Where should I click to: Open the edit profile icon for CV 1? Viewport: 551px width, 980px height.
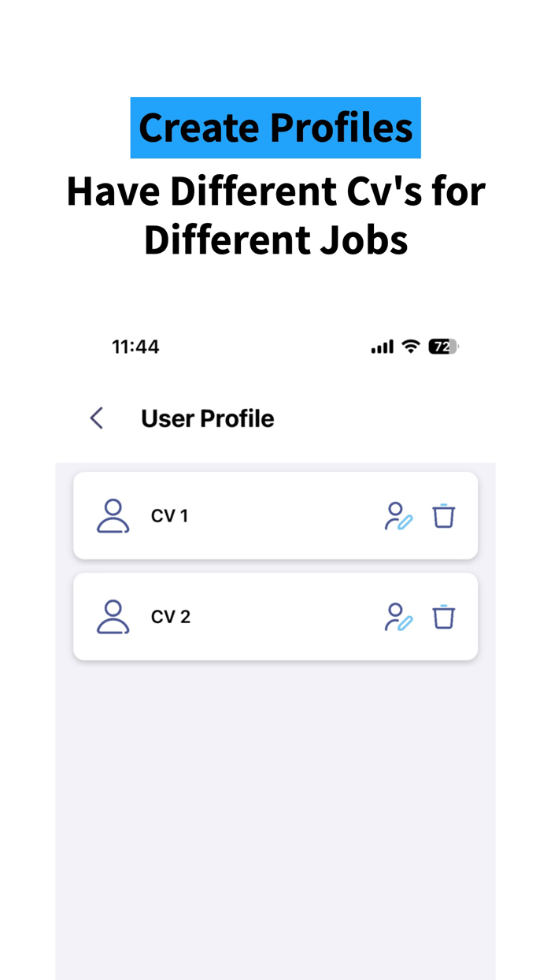pos(398,515)
